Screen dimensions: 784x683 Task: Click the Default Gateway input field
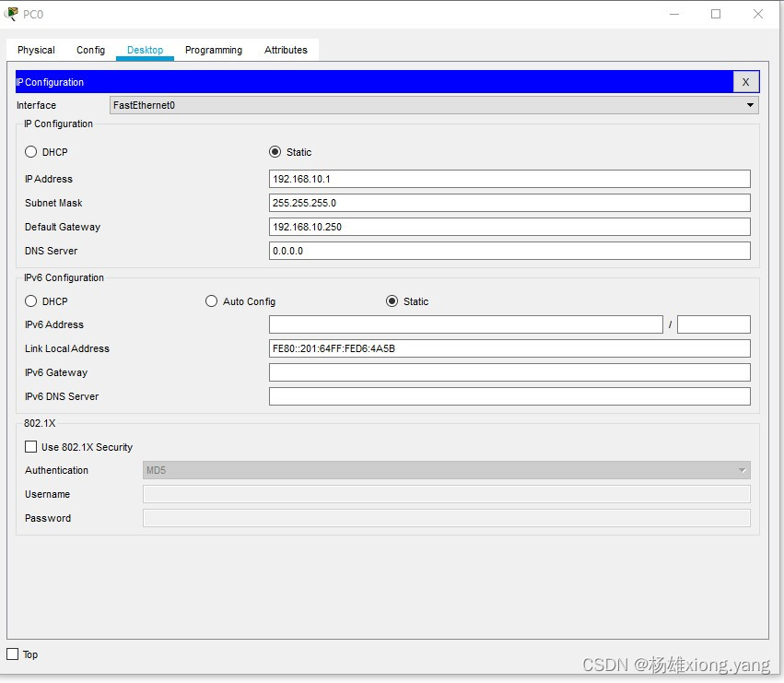[509, 227]
